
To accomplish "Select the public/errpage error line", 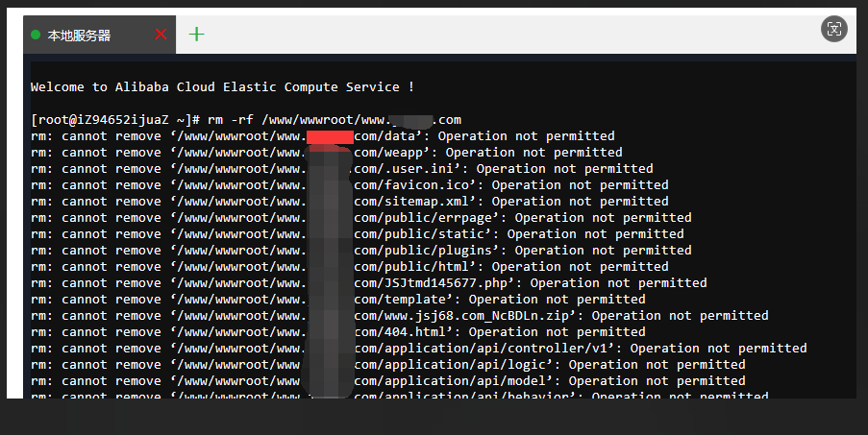I will click(x=361, y=218).
